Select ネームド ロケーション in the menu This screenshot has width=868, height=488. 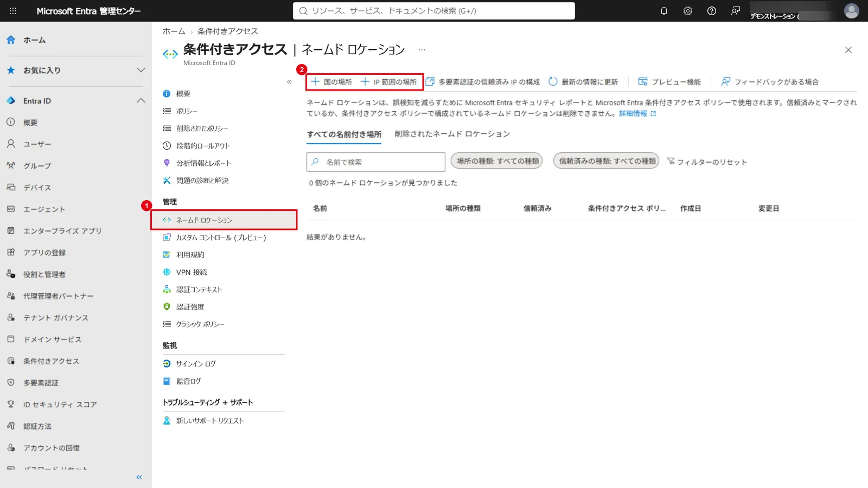pos(224,220)
